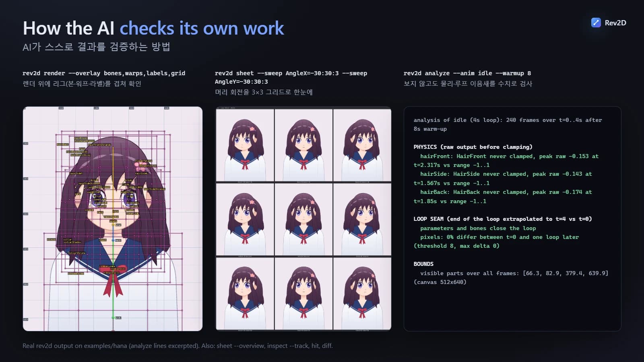The height and width of the screenshot is (362, 644).
Task: Open the rig overlay render image
Action: click(x=113, y=219)
